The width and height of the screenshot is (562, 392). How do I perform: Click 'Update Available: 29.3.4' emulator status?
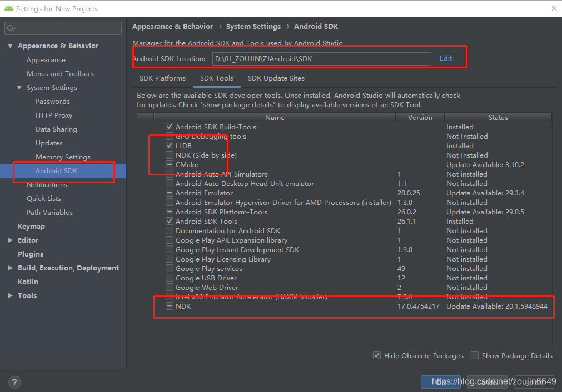pyautogui.click(x=485, y=193)
